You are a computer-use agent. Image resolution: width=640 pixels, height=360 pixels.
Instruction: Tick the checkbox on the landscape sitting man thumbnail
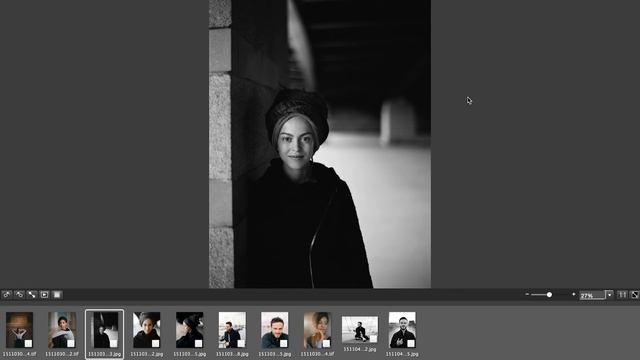coord(373,338)
